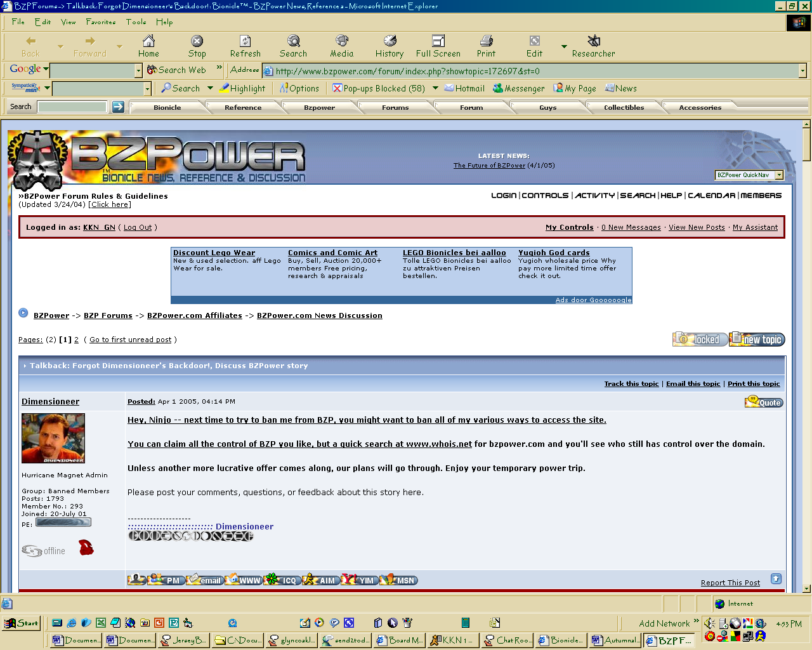Click Pop-ups Blocked (58) button

tap(379, 88)
